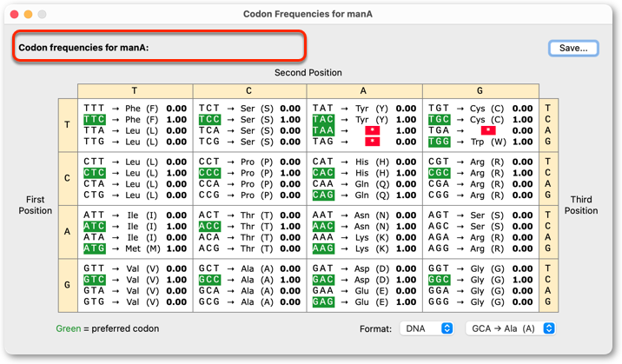Select the green GCC codon
Viewport: 622px width, 364px height.
pyautogui.click(x=209, y=280)
